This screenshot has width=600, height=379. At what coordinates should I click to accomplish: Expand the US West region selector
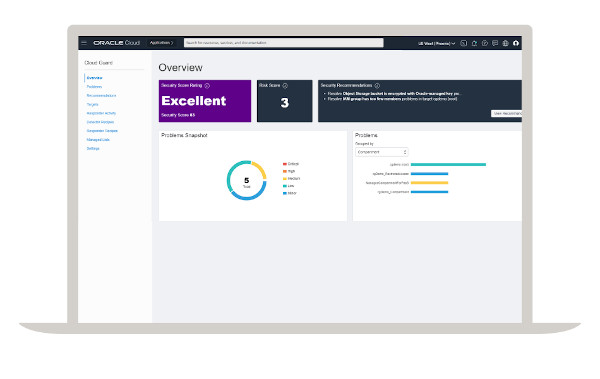click(437, 43)
